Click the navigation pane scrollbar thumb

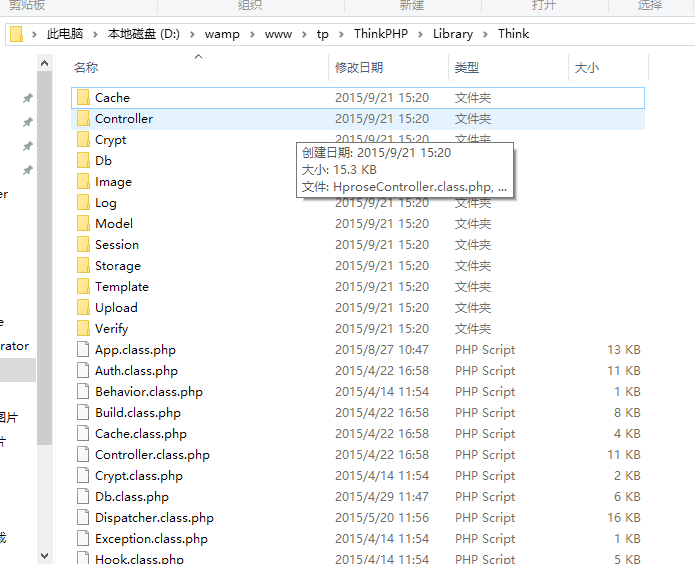point(44,258)
